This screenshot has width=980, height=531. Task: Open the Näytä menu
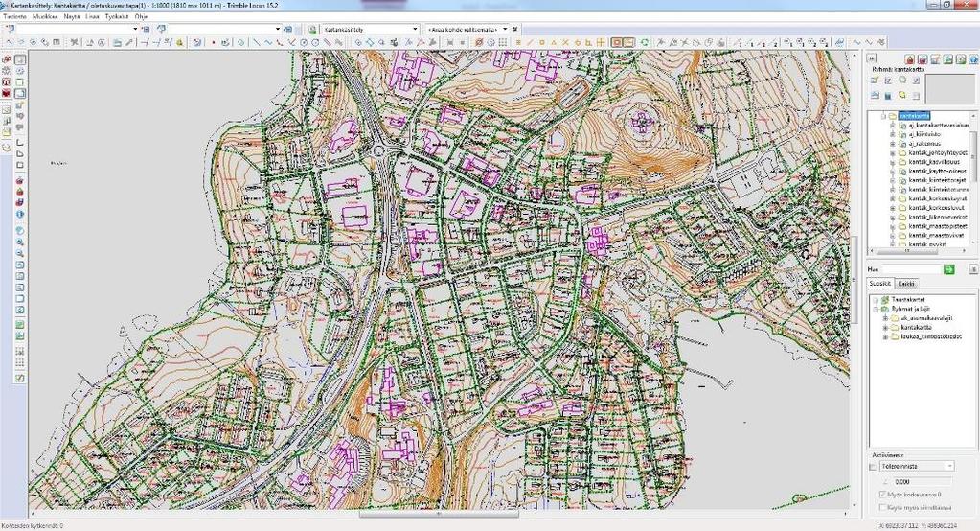click(x=72, y=17)
